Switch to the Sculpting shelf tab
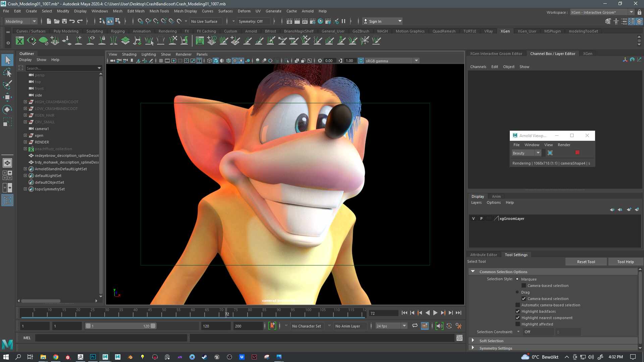 tap(95, 31)
